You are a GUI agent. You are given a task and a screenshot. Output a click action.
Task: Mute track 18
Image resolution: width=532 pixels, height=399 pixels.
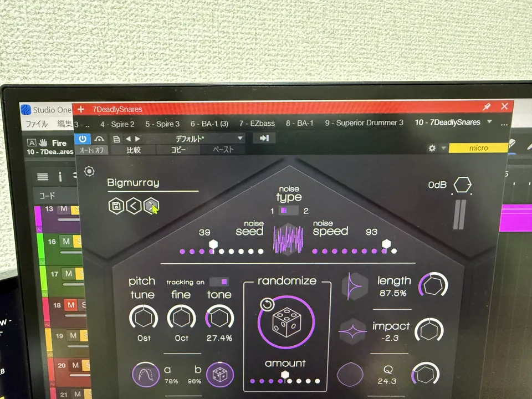71,305
